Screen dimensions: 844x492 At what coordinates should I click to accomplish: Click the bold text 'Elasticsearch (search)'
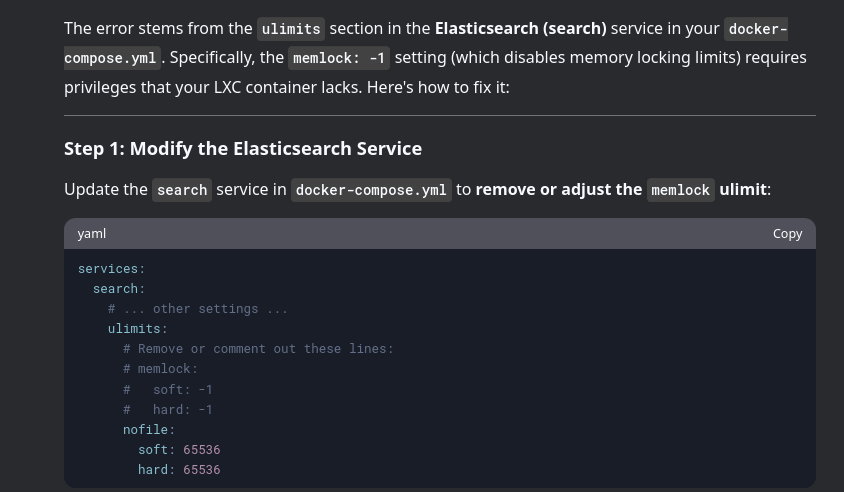point(521,29)
